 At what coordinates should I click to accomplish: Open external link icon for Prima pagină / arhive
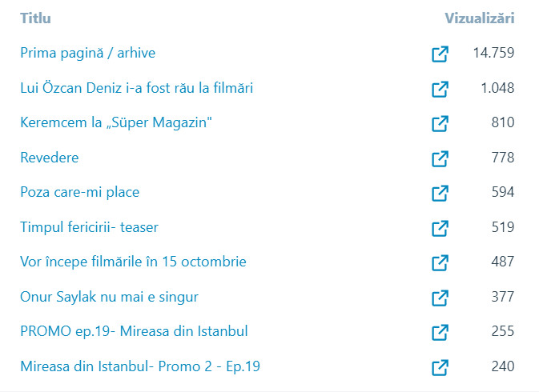pyautogui.click(x=440, y=54)
